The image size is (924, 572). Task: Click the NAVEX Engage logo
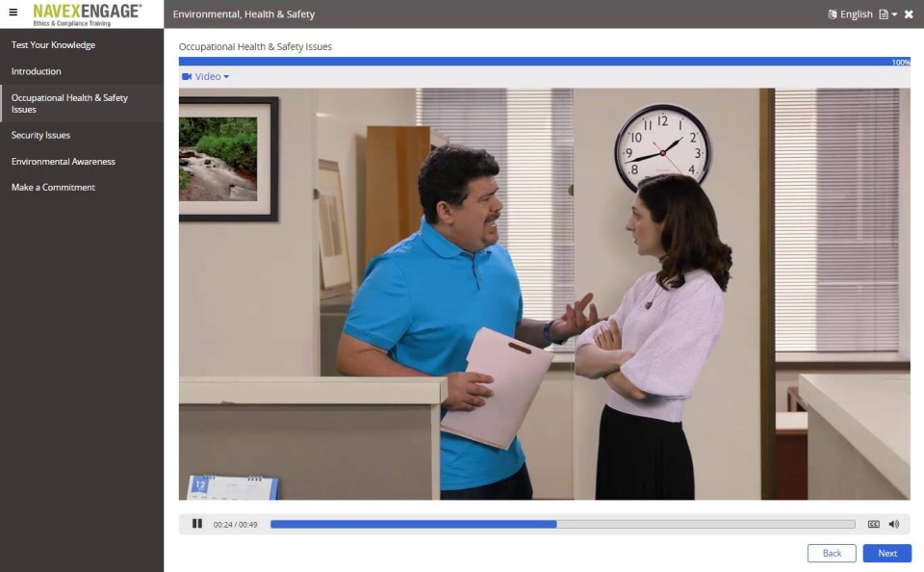pyautogui.click(x=88, y=14)
